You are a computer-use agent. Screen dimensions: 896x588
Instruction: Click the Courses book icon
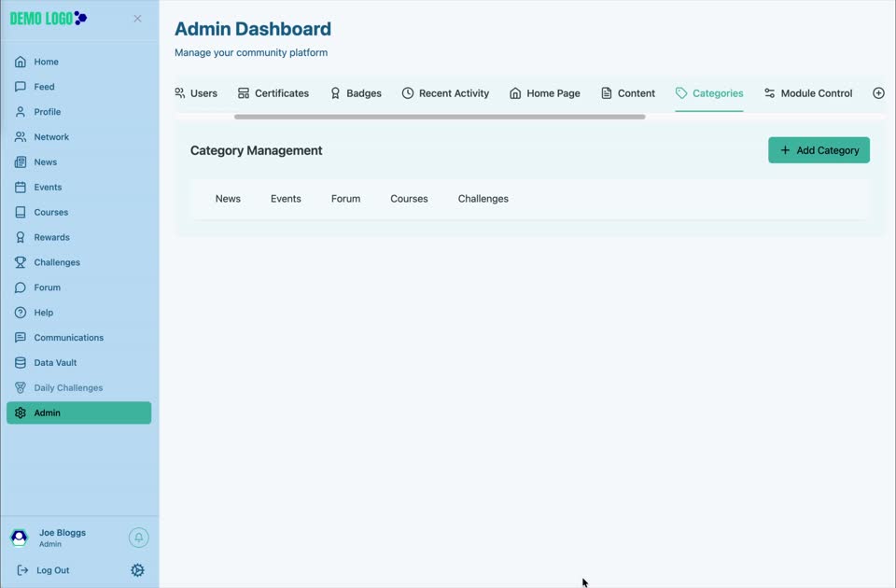[20, 212]
